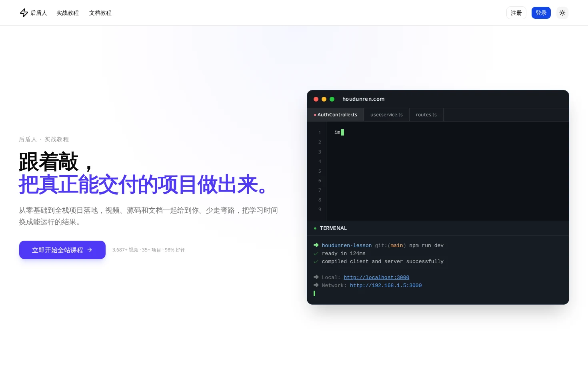Switch to the routes.ts tab
Image resolution: width=588 pixels, height=369 pixels.
tap(426, 115)
